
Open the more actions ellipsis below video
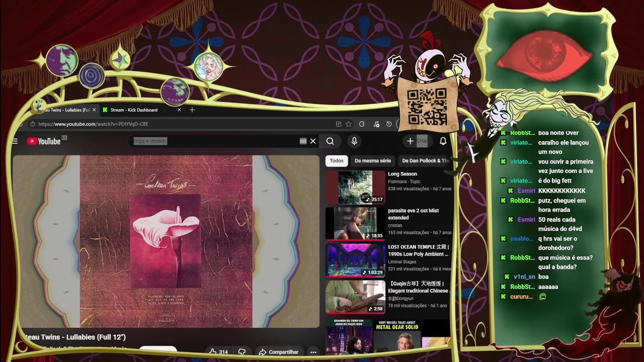pos(313,352)
